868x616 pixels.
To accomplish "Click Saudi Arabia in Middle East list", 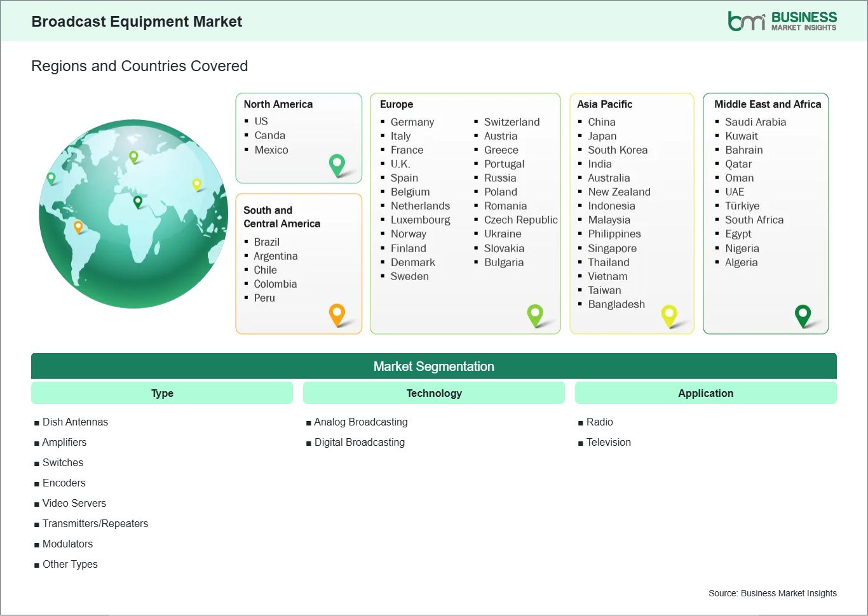I will point(755,122).
